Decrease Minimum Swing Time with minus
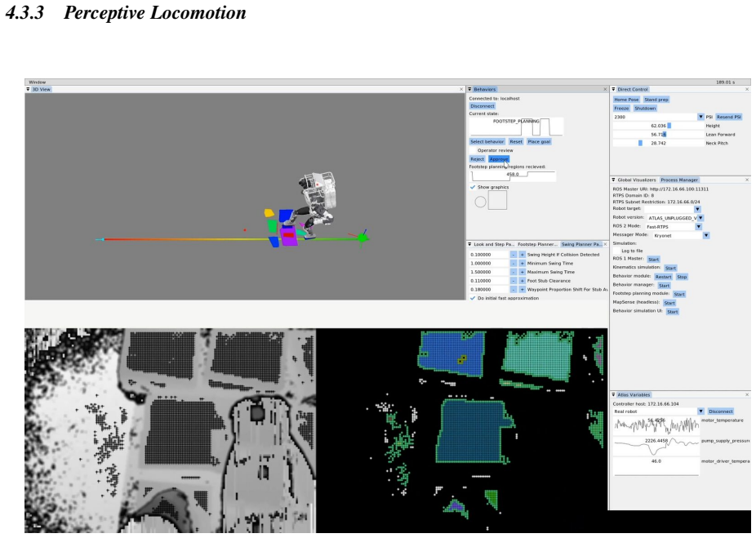The height and width of the screenshot is (538, 756). click(x=514, y=263)
